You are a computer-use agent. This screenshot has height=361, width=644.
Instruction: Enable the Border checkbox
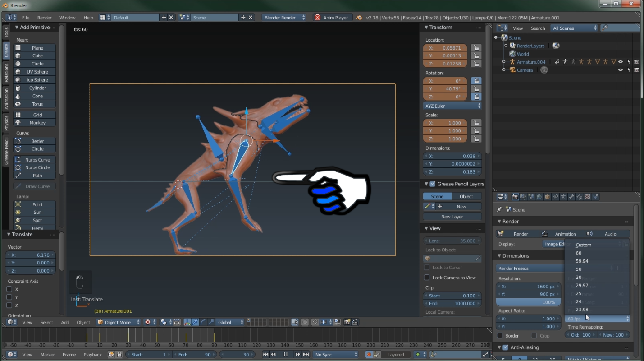(x=500, y=336)
